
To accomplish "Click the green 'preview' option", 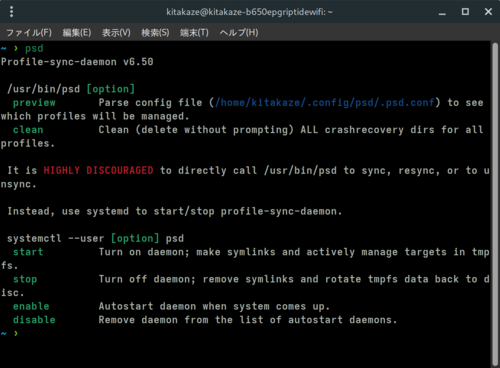I will coord(34,103).
